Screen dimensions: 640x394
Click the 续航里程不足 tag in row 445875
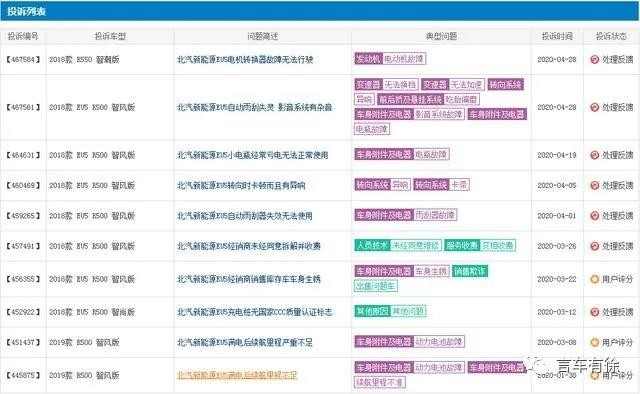pos(379,382)
